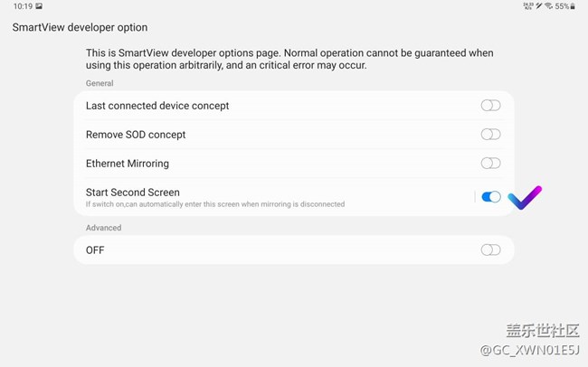The width and height of the screenshot is (588, 367).
Task: Tap the OFF label under Advanced
Action: 95,249
